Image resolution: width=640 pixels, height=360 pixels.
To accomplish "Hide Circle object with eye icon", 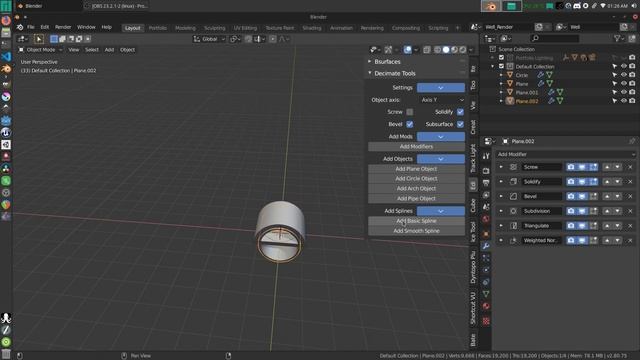I will [x=624, y=75].
